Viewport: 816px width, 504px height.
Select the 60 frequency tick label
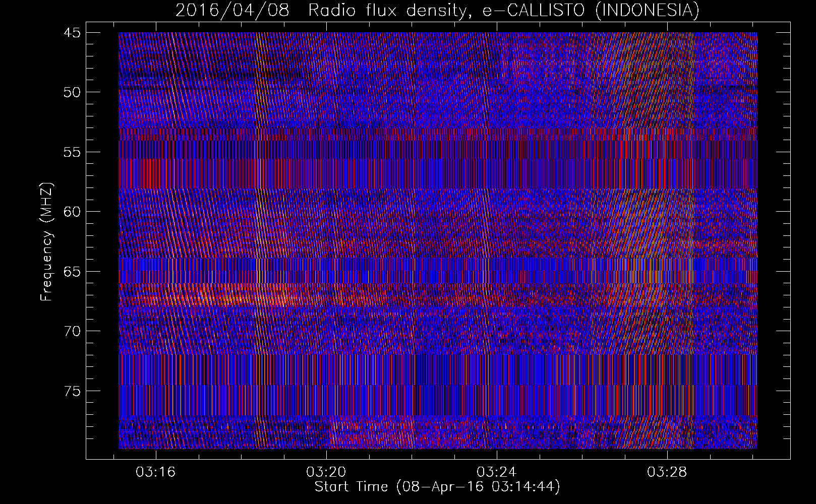(x=72, y=212)
